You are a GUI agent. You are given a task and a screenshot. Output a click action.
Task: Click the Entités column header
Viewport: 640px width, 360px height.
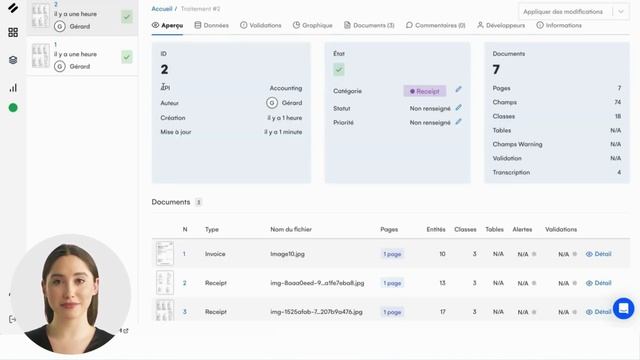436,229
